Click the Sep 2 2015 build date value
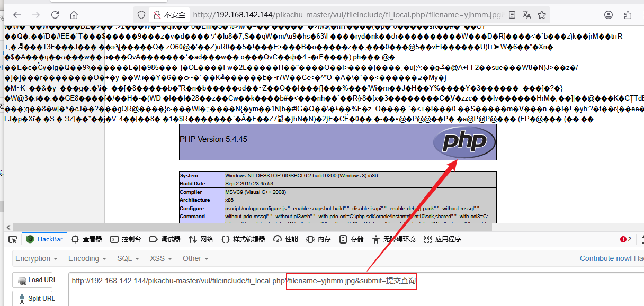This screenshot has height=306, width=644. (249, 184)
